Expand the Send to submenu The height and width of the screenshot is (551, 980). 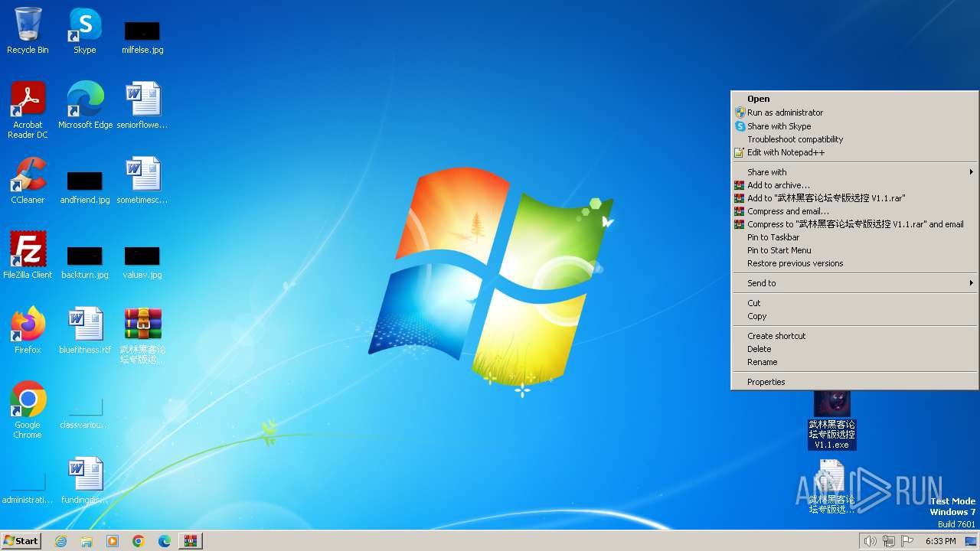point(854,283)
